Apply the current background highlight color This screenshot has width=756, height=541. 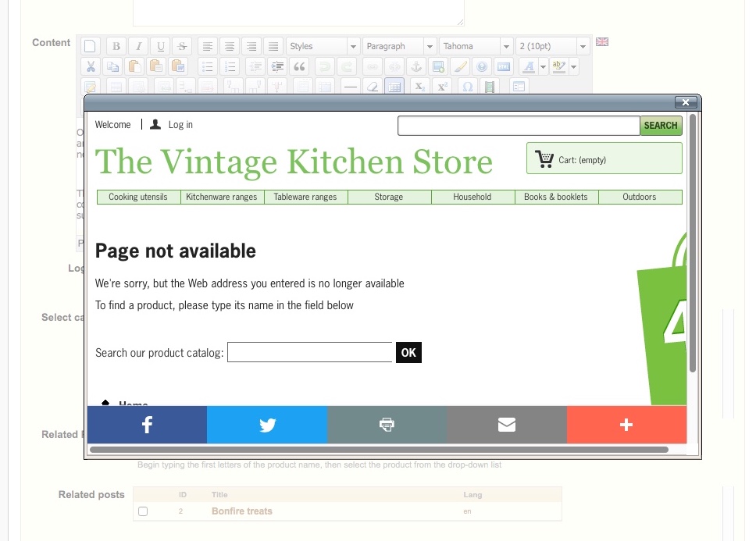pos(559,66)
